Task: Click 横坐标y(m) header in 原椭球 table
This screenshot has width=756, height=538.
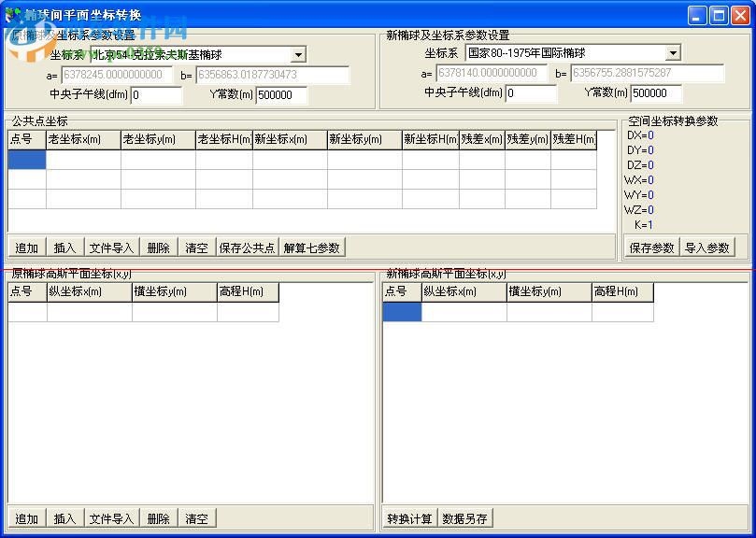Action: [175, 292]
